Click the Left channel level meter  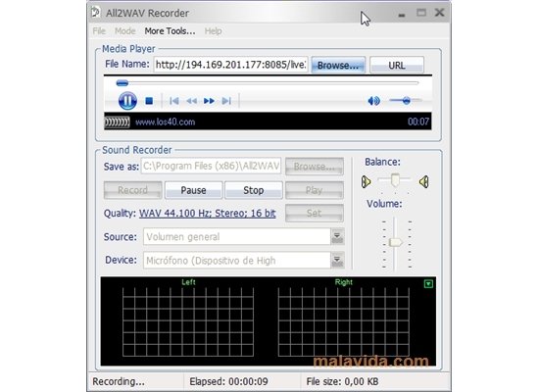coord(188,321)
